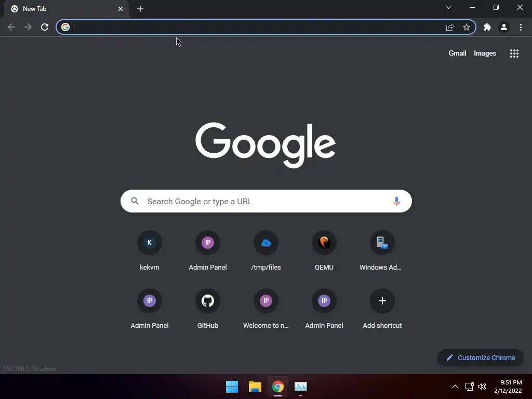Open the QEMU shortcut
This screenshot has height=399, width=532.
pyautogui.click(x=324, y=251)
